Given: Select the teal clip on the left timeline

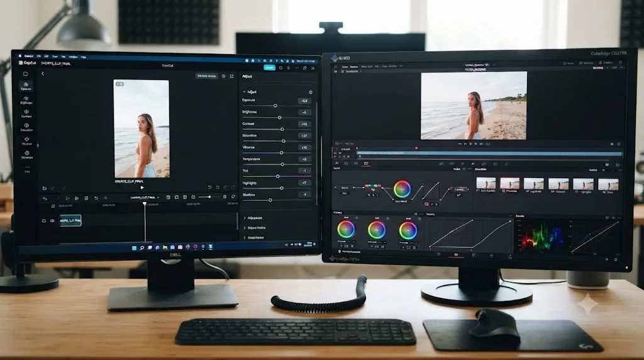Looking at the screenshot, I should pyautogui.click(x=70, y=221).
